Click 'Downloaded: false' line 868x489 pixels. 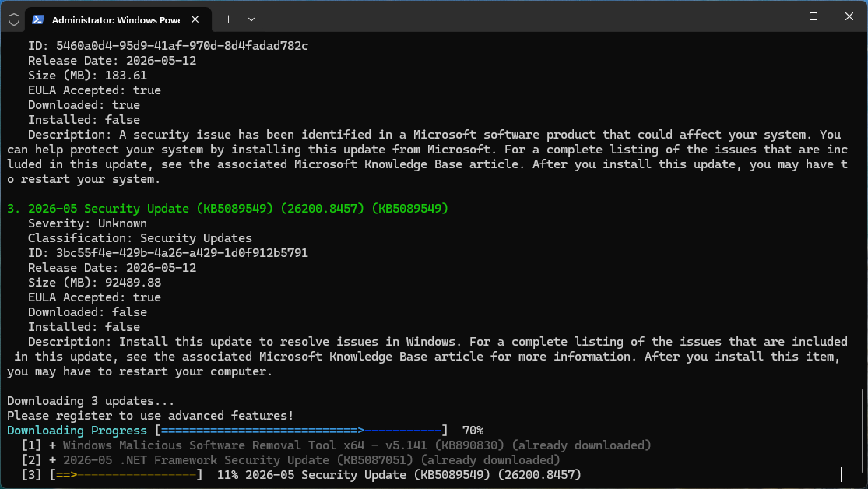87,311
